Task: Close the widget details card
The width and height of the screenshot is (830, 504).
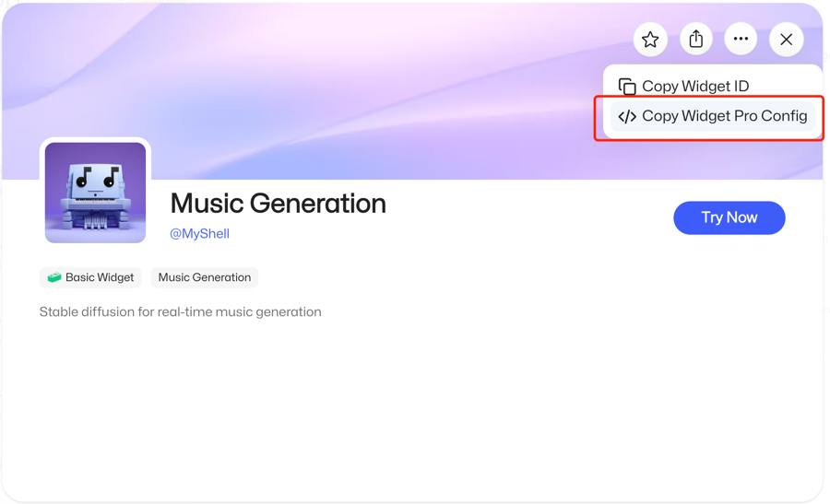Action: [x=786, y=40]
